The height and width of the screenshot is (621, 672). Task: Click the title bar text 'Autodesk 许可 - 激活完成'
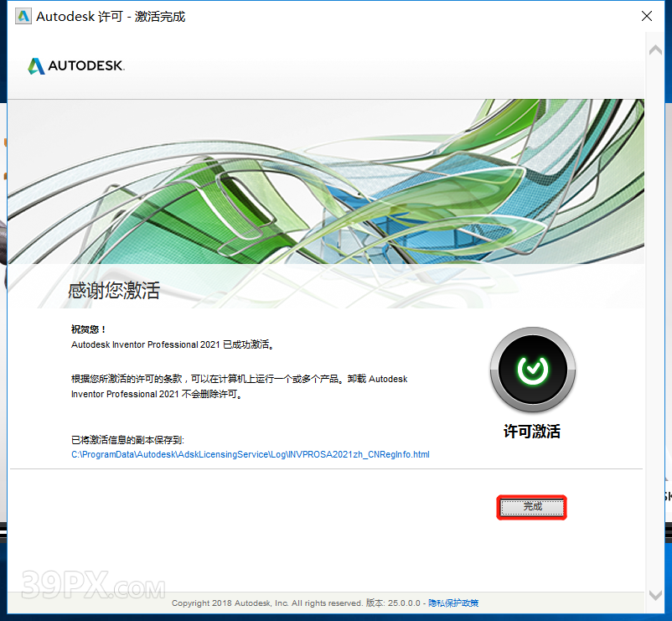pos(111,16)
